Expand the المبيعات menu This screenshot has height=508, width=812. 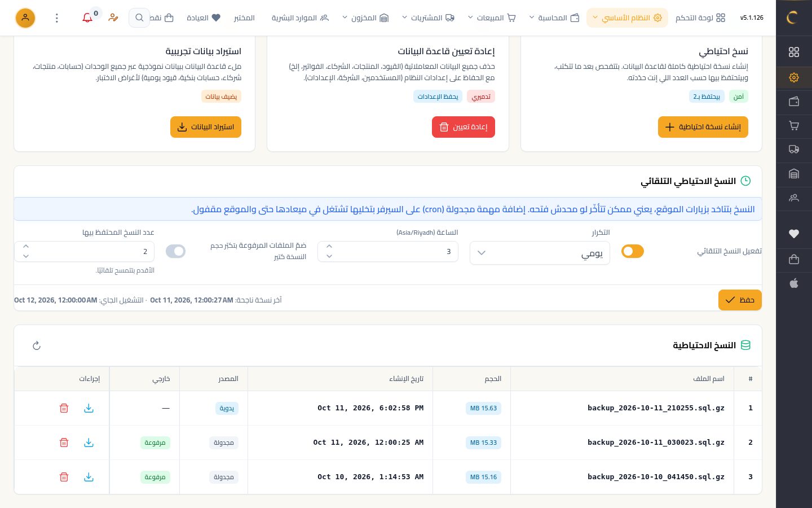point(492,18)
